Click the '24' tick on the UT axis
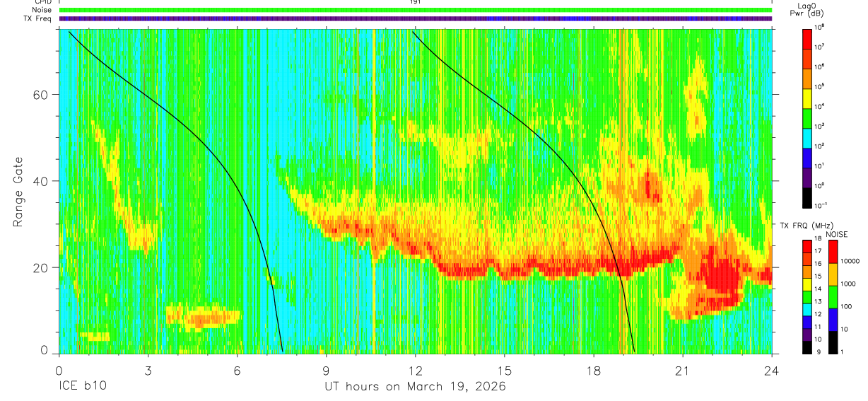 772,369
